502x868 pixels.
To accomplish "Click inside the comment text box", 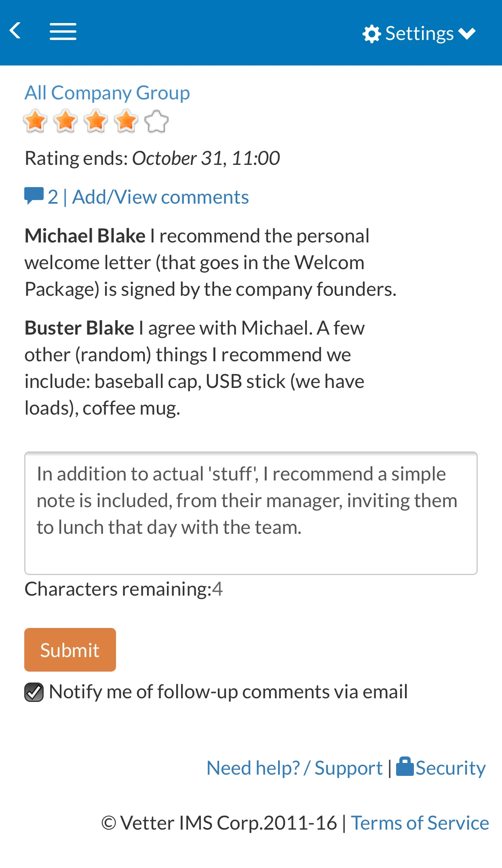I will click(251, 513).
